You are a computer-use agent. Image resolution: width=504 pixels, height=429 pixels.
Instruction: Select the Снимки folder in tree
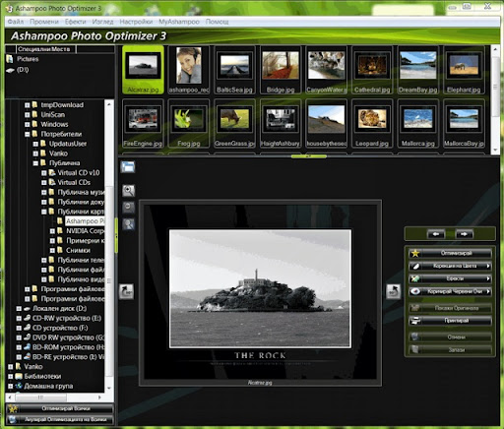78,250
